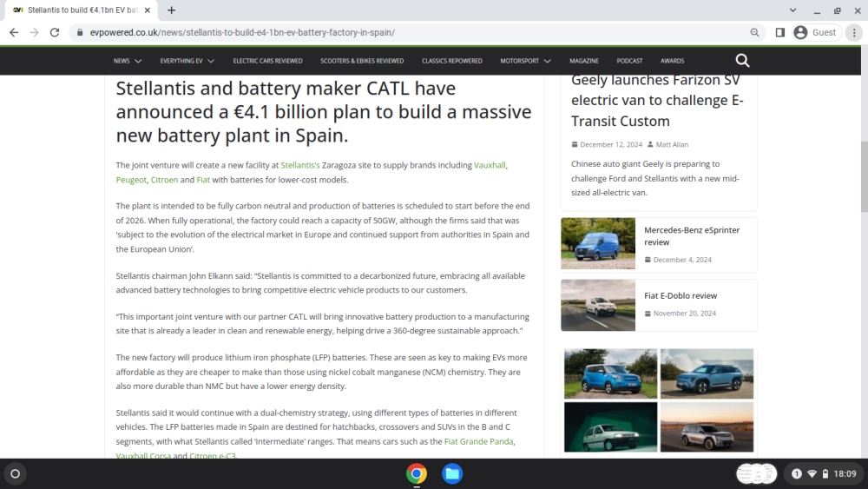The image size is (868, 489).
Task: Open Mercedes-Benz eSprinter review title
Action: [x=692, y=236]
